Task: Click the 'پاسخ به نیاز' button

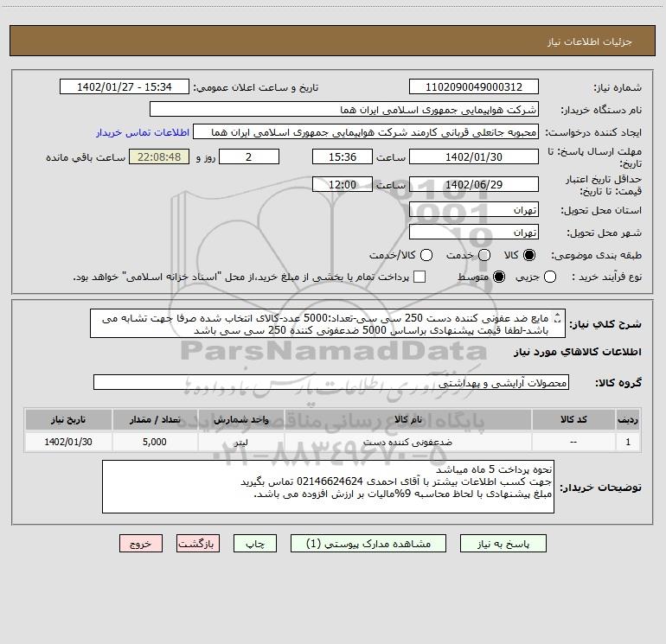Action: 503,544
